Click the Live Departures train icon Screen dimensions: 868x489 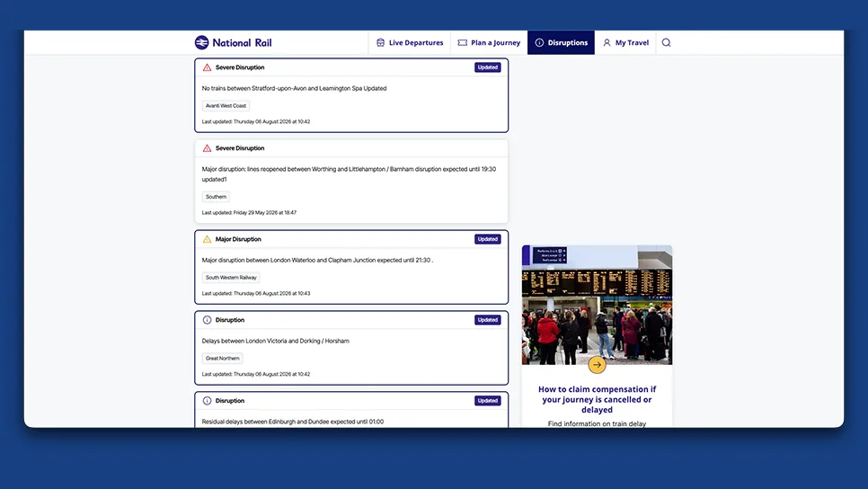[380, 42]
